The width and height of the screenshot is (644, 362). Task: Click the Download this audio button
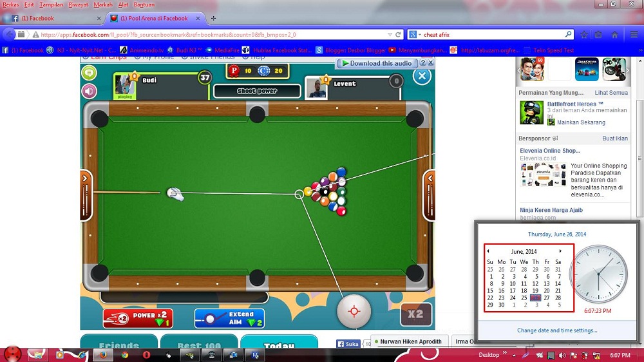377,63
